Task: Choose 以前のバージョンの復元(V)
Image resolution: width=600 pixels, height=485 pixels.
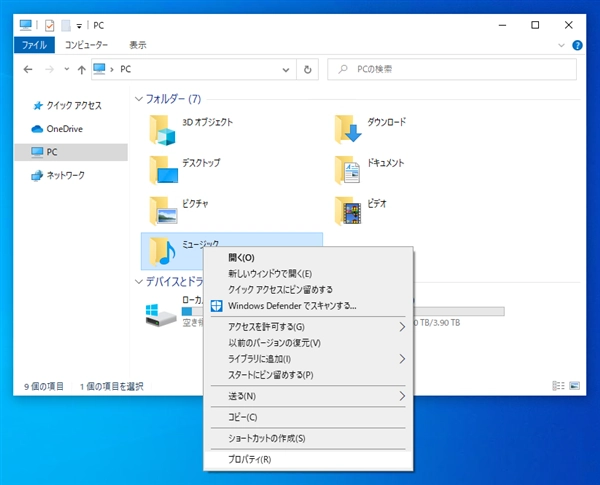Action: [308, 343]
